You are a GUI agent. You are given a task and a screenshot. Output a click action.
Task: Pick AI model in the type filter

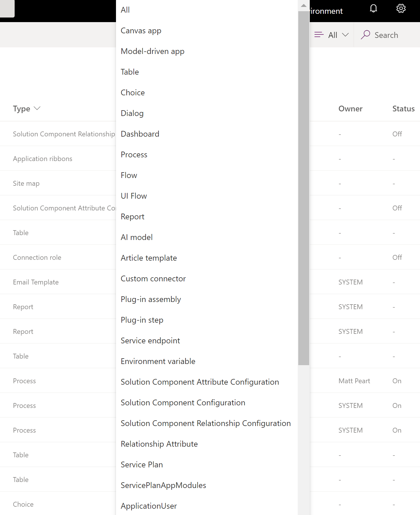137,237
